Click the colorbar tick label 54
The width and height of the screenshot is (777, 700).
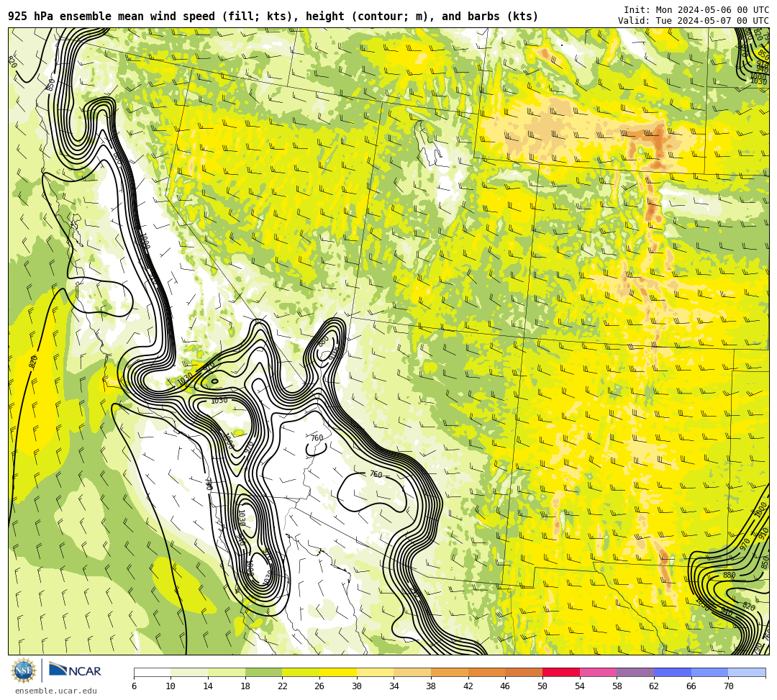(580, 686)
